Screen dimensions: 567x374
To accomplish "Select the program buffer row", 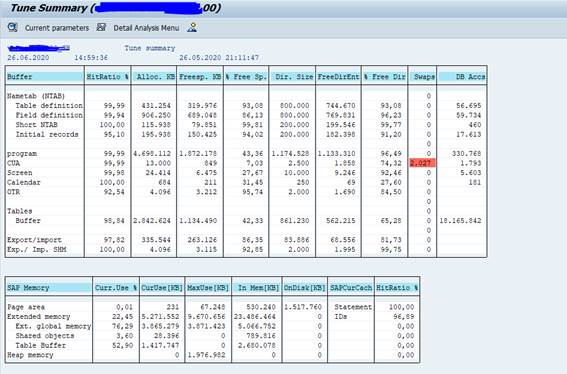I will click(246, 154).
